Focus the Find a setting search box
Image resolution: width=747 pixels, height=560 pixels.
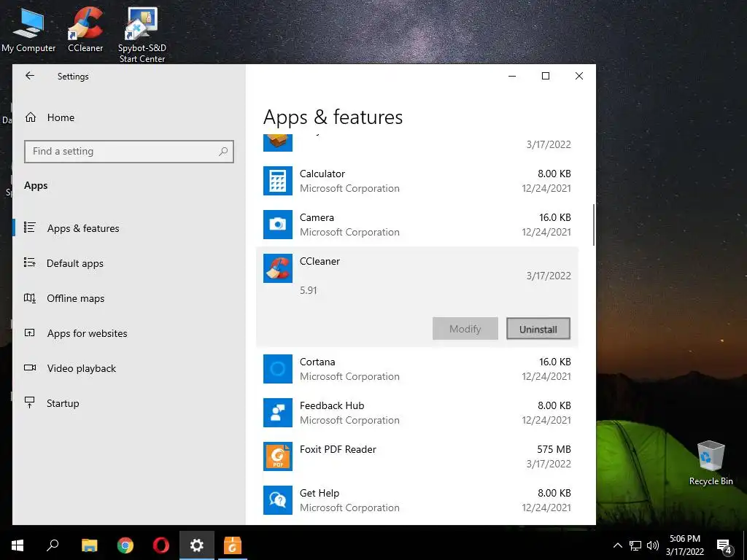(128, 152)
